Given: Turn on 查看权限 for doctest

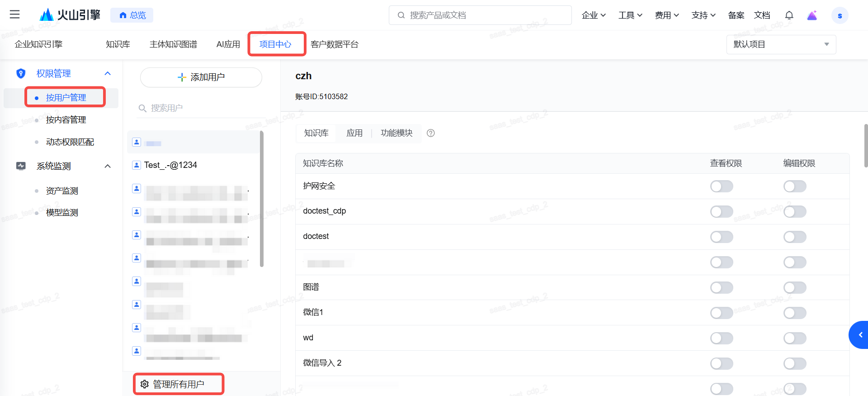Looking at the screenshot, I should pos(722,237).
